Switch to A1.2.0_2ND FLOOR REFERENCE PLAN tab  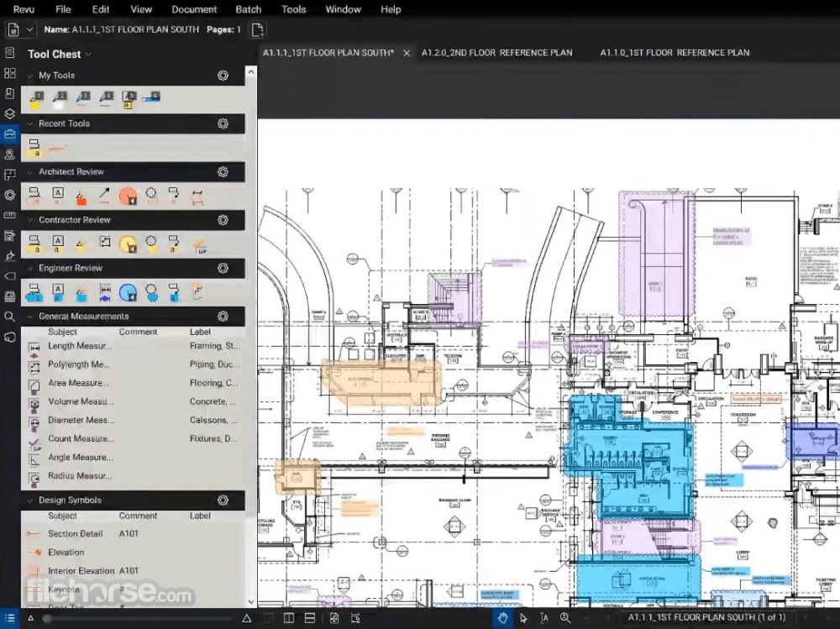pos(496,53)
